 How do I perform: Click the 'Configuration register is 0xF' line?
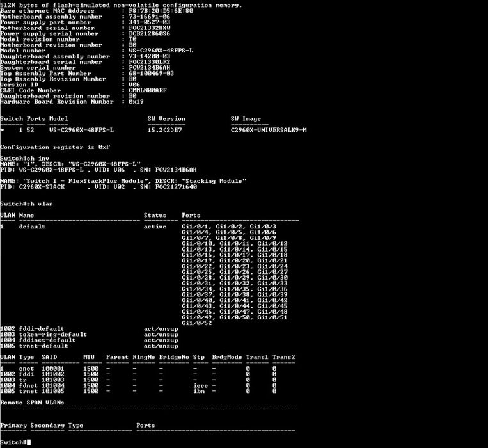[x=55, y=147]
